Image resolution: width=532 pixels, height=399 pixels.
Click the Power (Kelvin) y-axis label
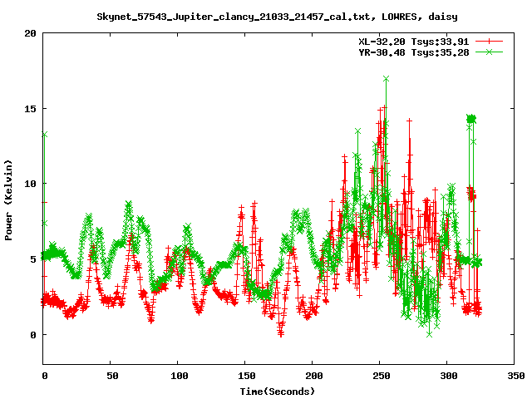click(x=8, y=200)
